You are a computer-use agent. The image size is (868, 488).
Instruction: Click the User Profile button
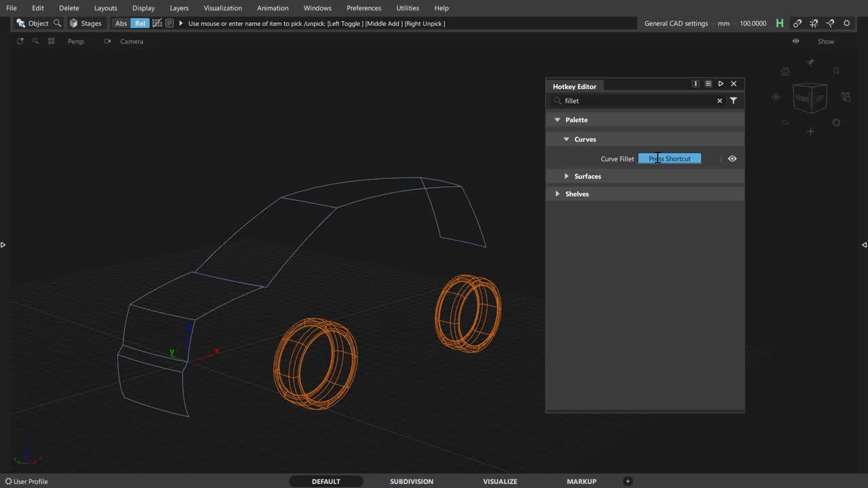26,481
